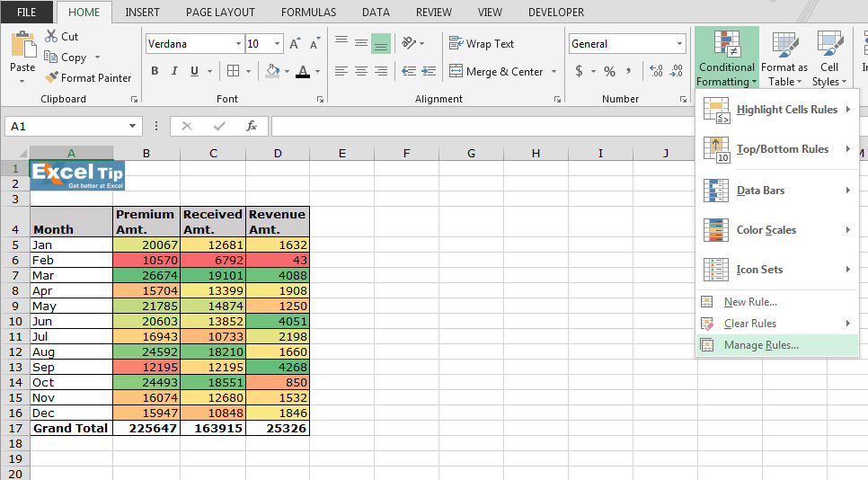Select column B header
Image resolution: width=868 pixels, height=480 pixels.
click(146, 154)
